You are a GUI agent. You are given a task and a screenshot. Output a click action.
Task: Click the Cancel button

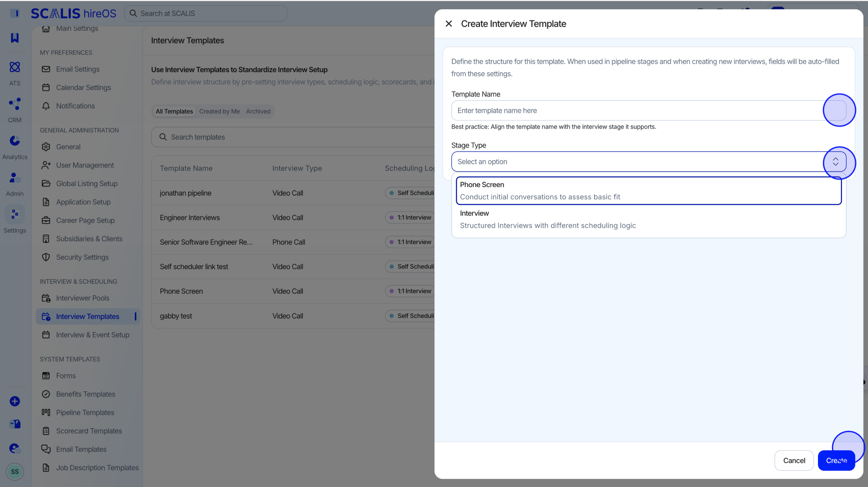pyautogui.click(x=794, y=460)
